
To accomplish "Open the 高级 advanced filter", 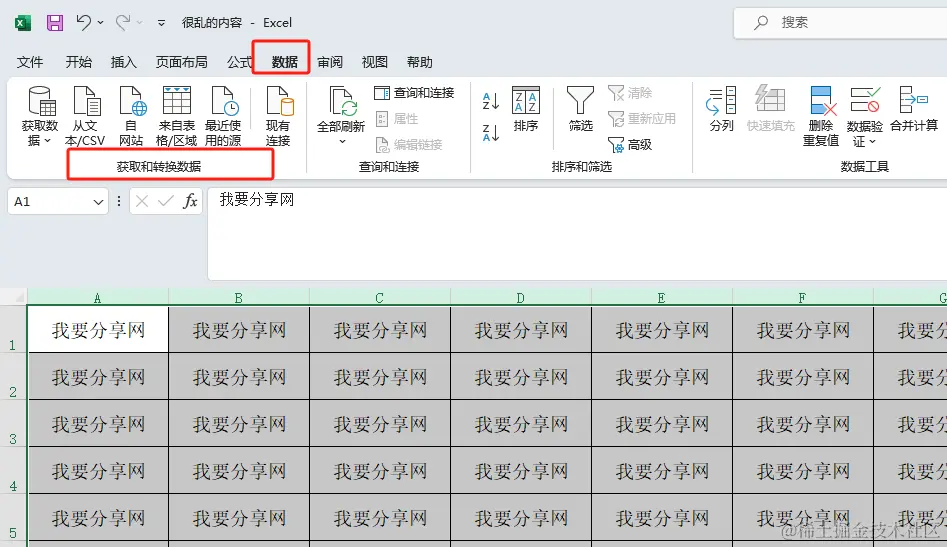I will tap(630, 145).
